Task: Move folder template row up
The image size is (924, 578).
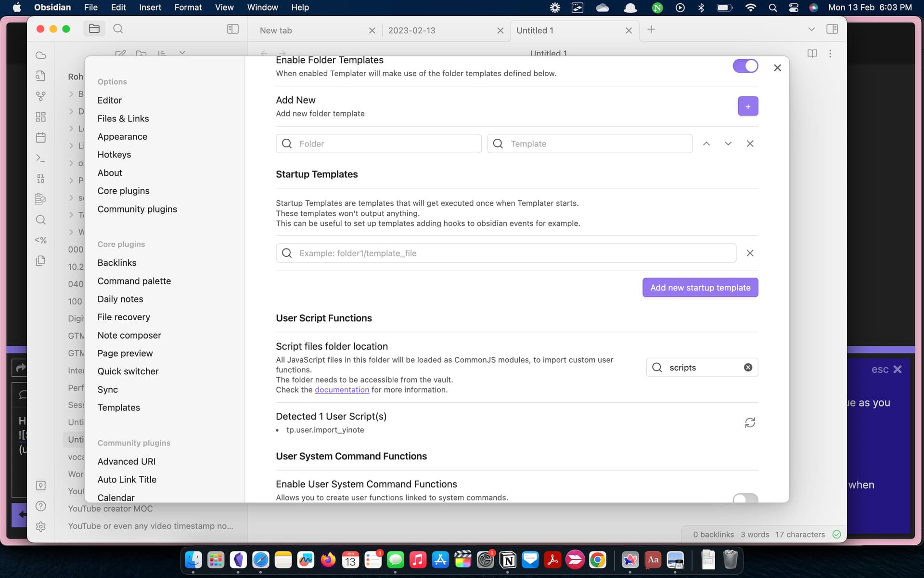Action: 706,144
